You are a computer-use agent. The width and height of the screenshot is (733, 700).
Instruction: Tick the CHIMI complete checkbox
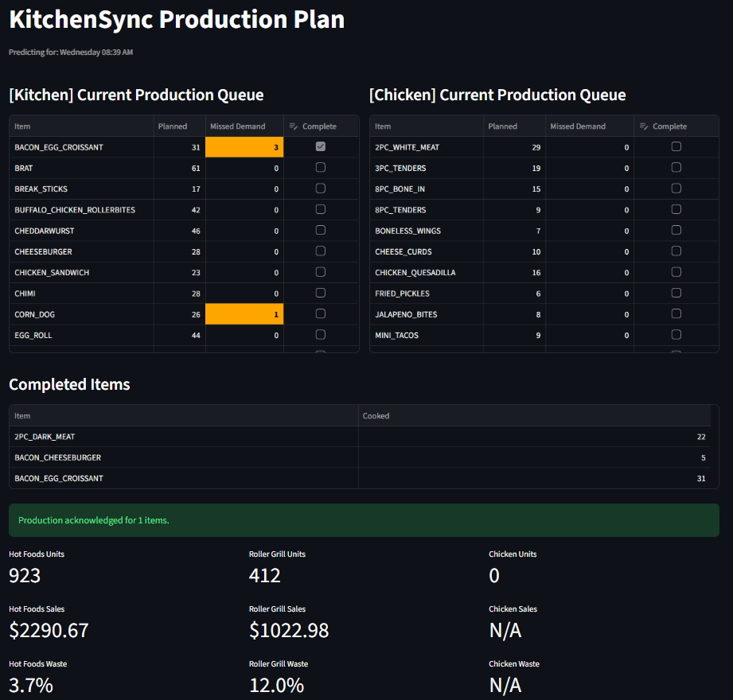coord(320,293)
